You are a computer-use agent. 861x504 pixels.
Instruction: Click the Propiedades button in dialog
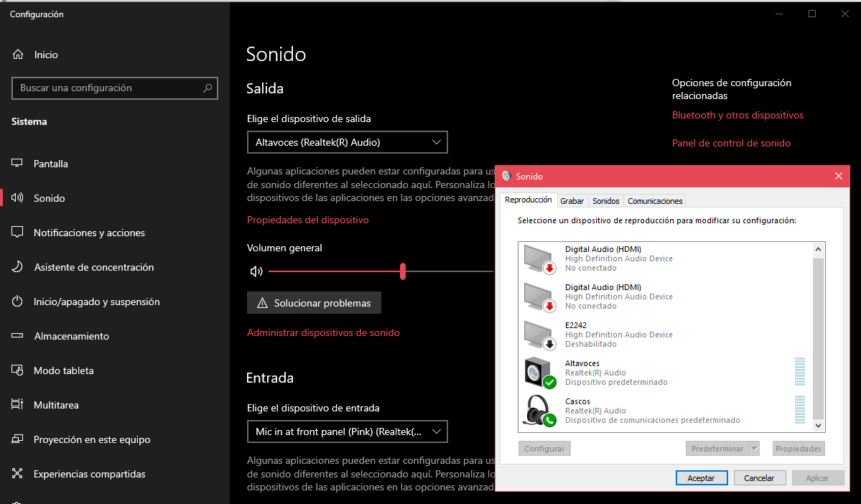(x=799, y=449)
